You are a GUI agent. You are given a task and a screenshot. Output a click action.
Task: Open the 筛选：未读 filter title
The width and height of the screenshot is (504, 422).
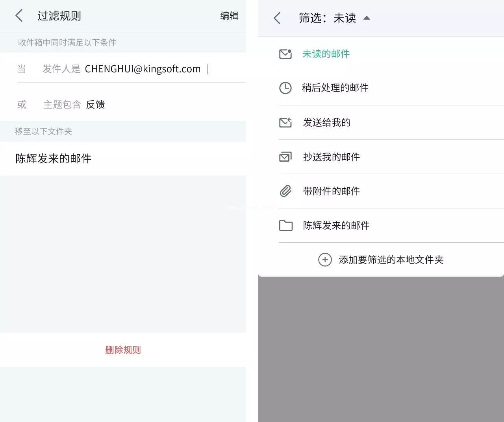click(x=327, y=18)
